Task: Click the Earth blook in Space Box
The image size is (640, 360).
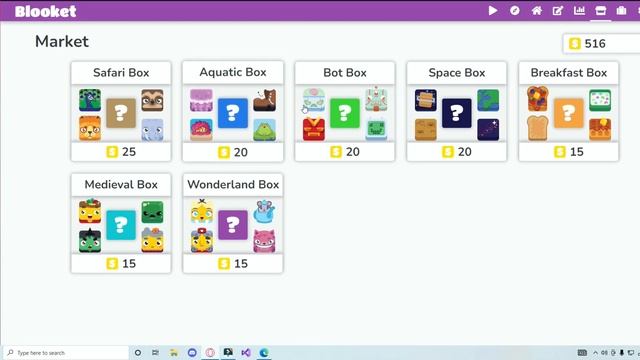Action: pyautogui.click(x=488, y=100)
